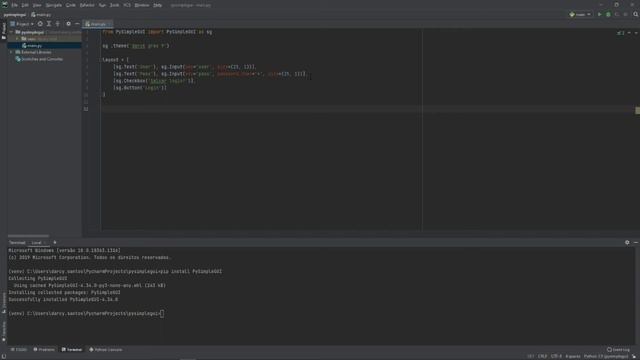This screenshot has width=640, height=360.
Task: Add a new terminal session with plus
Action: (x=55, y=242)
